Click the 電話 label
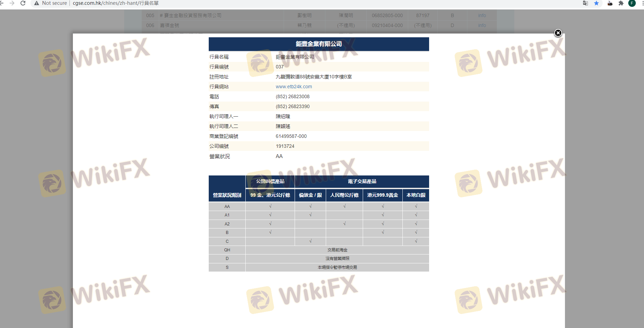The image size is (644, 328). [x=214, y=96]
